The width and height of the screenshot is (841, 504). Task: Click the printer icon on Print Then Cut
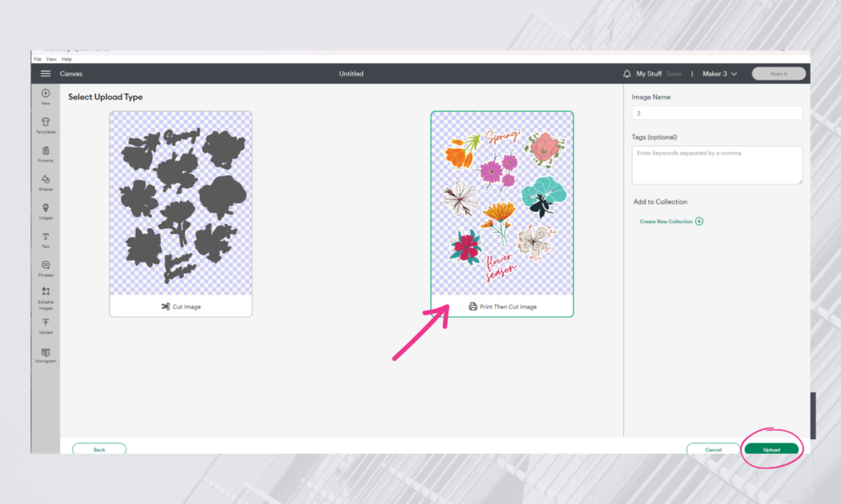(472, 307)
